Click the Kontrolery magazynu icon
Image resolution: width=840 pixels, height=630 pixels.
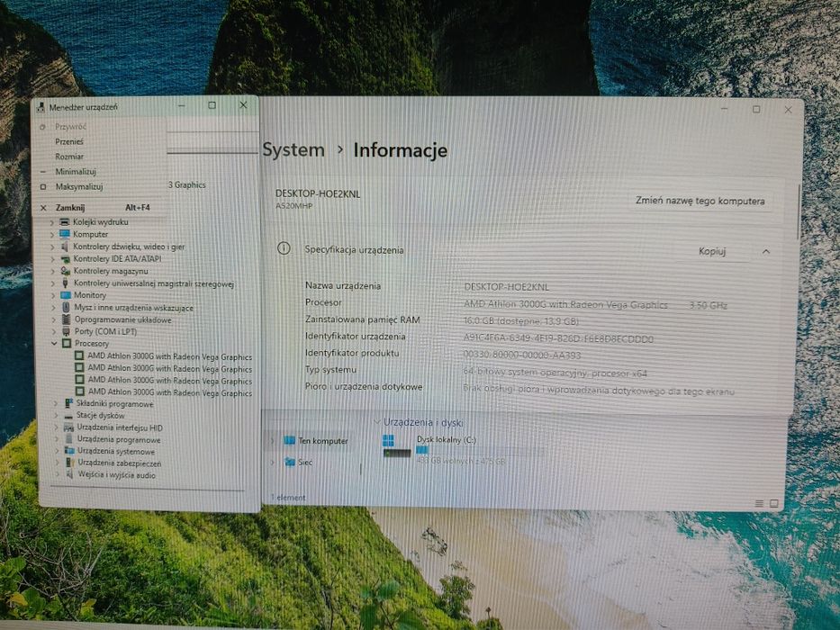pos(66,271)
